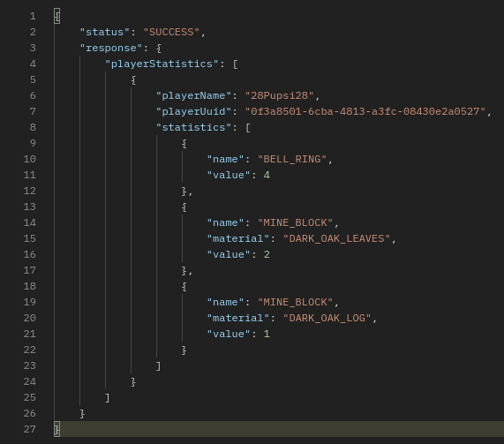The image size is (504, 444).
Task: Select "MINE_BLOCK" on line 14
Action: click(296, 222)
